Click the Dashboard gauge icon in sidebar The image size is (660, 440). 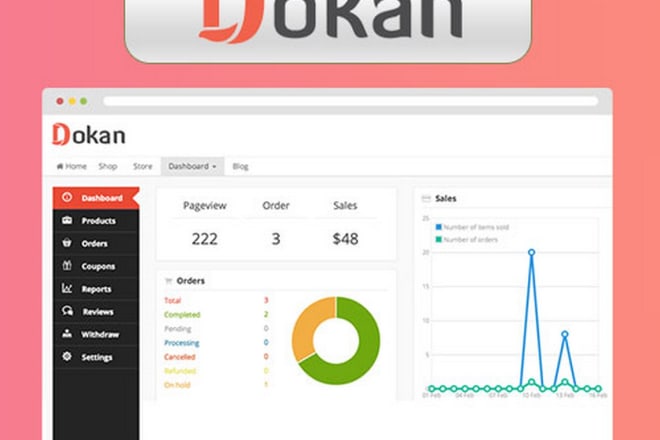(x=67, y=197)
